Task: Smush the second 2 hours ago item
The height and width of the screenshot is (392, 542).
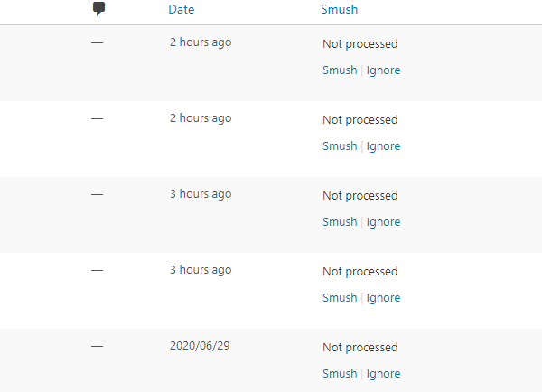Action: coord(340,146)
